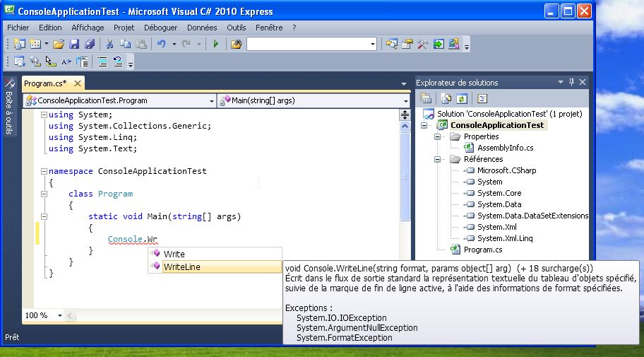Viewport: 644px width, 357px height.
Task: Click the Start Page toolbar icon
Action: [x=439, y=44]
